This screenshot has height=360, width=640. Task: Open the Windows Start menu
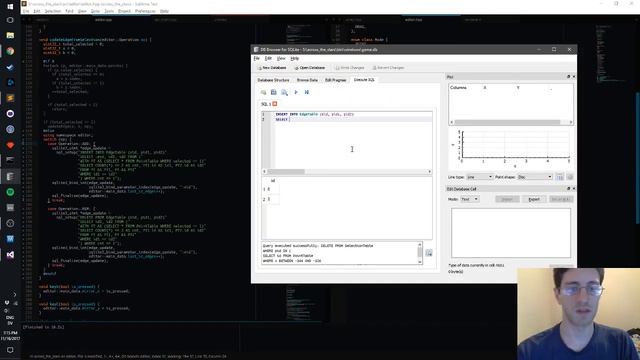(x=10, y=6)
